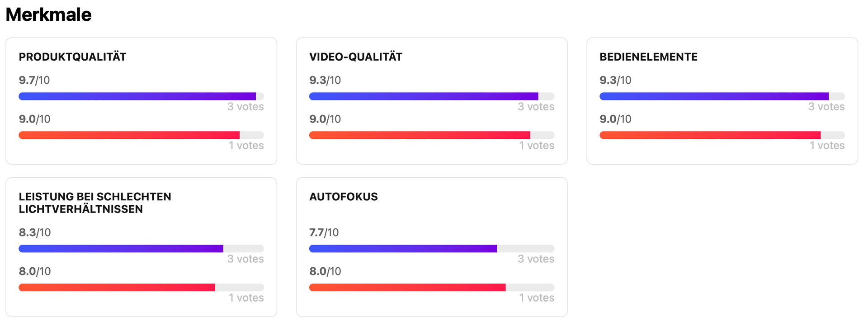The width and height of the screenshot is (868, 322).
Task: Click the Autofokus card title
Action: 343,197
